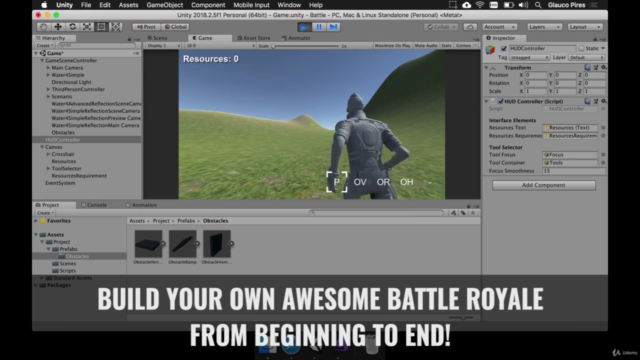Click the Step frame button
The image size is (640, 360).
tap(333, 27)
